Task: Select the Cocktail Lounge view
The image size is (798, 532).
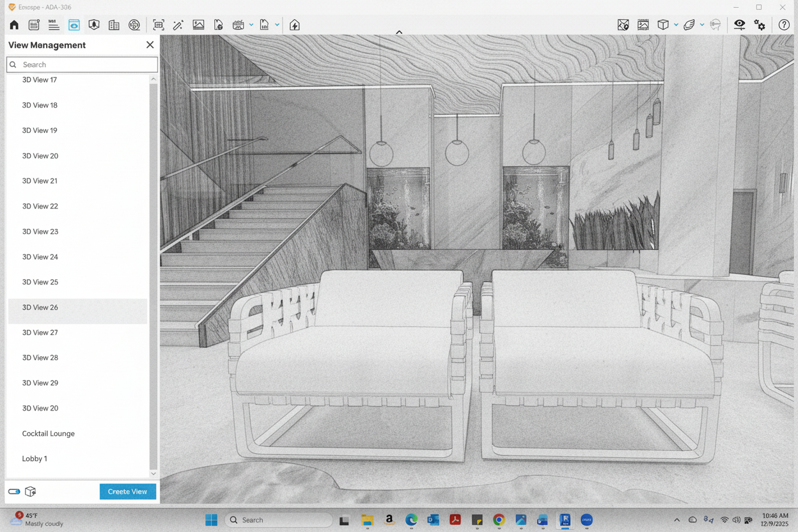Action: click(x=49, y=434)
